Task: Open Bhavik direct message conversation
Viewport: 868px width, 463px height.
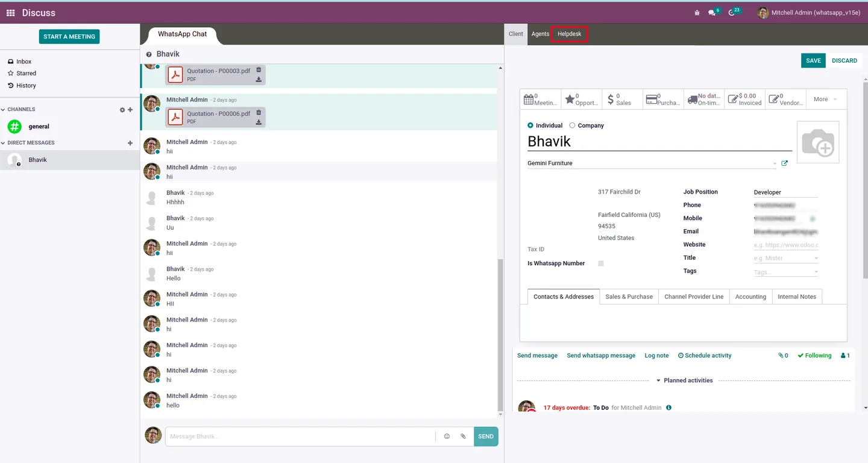Action: click(x=70, y=160)
